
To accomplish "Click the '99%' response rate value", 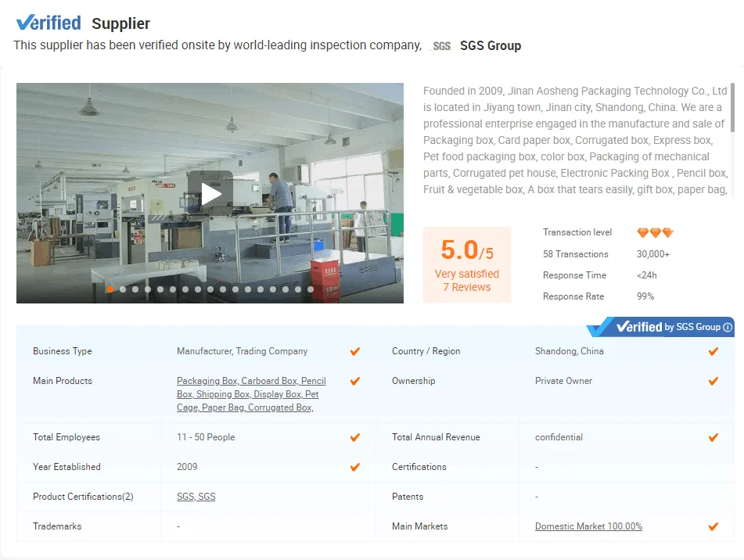I will pos(645,296).
